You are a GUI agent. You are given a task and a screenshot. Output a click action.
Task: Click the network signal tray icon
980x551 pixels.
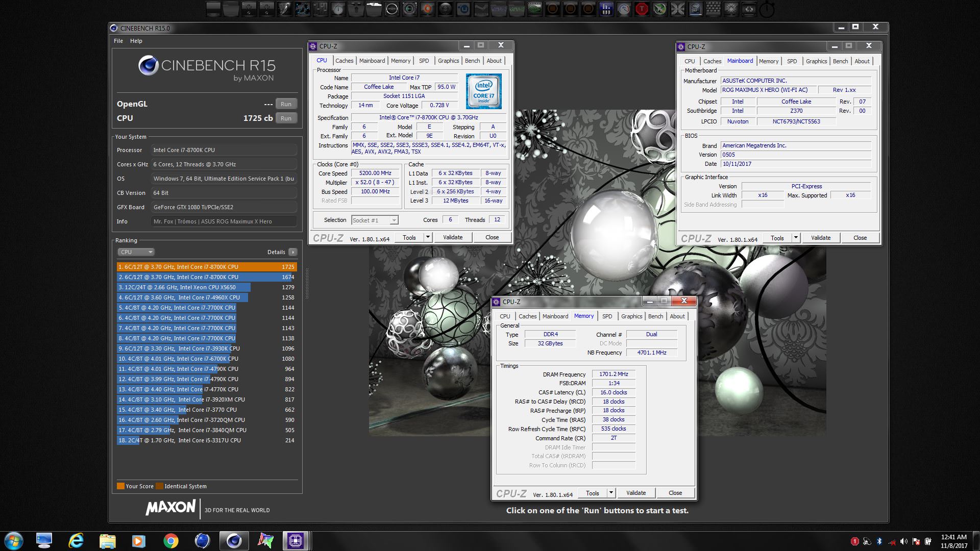892,541
